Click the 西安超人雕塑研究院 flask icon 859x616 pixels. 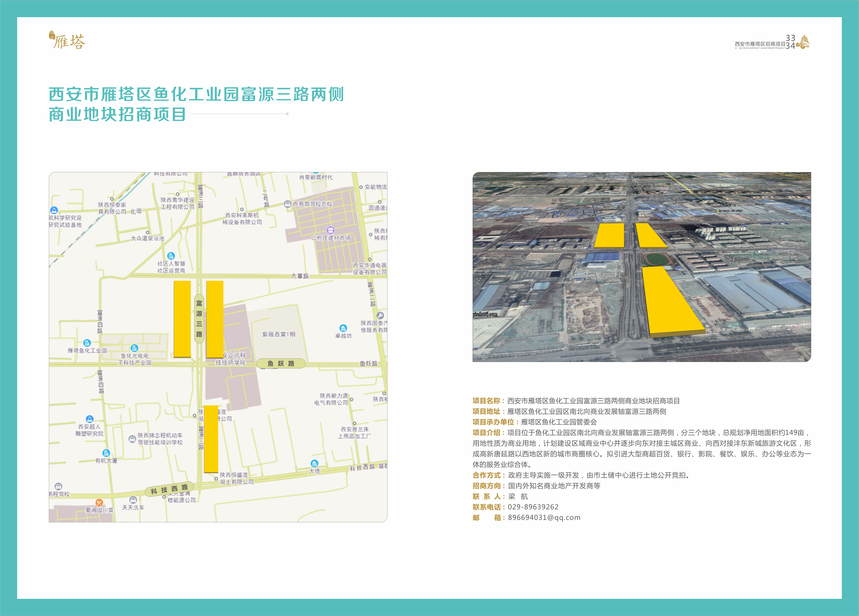click(89, 419)
